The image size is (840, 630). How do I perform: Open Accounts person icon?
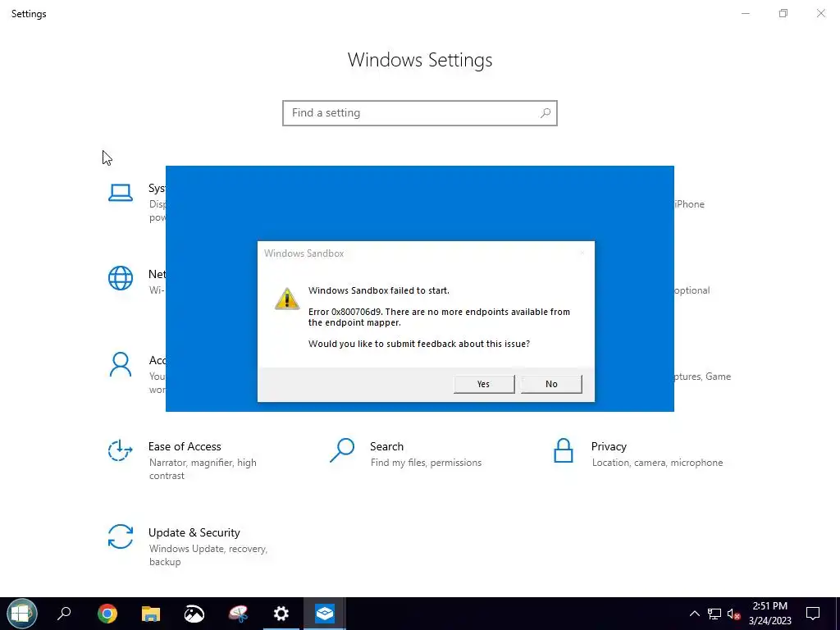[120, 364]
